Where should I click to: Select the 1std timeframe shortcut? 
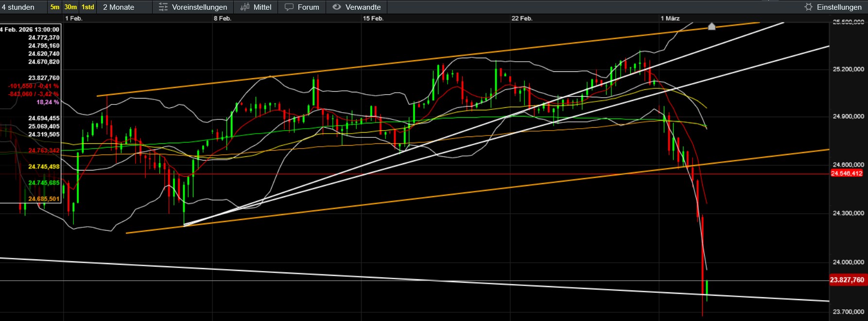point(88,7)
